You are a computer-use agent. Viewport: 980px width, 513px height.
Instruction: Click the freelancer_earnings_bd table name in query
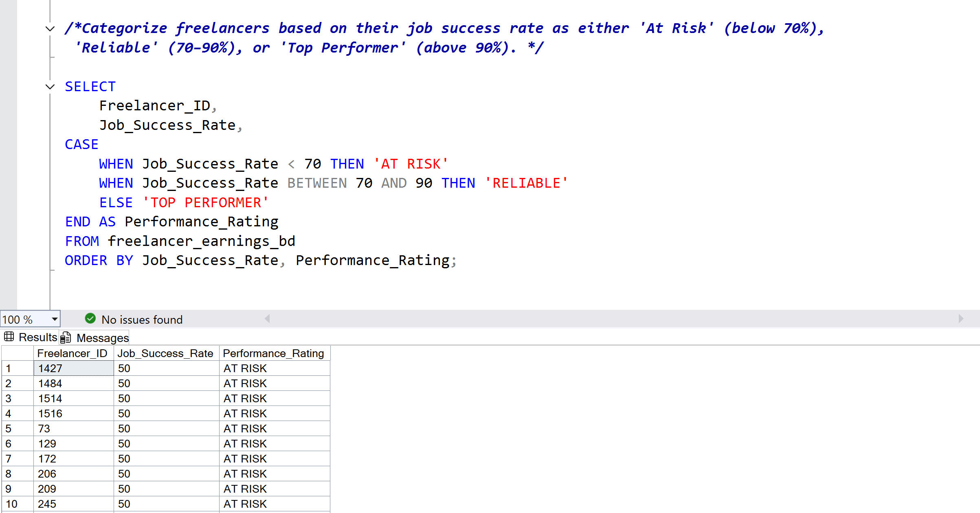(201, 241)
